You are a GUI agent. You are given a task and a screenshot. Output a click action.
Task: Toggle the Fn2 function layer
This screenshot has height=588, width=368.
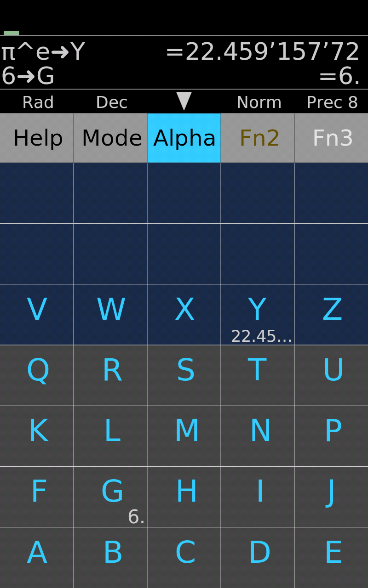(258, 138)
